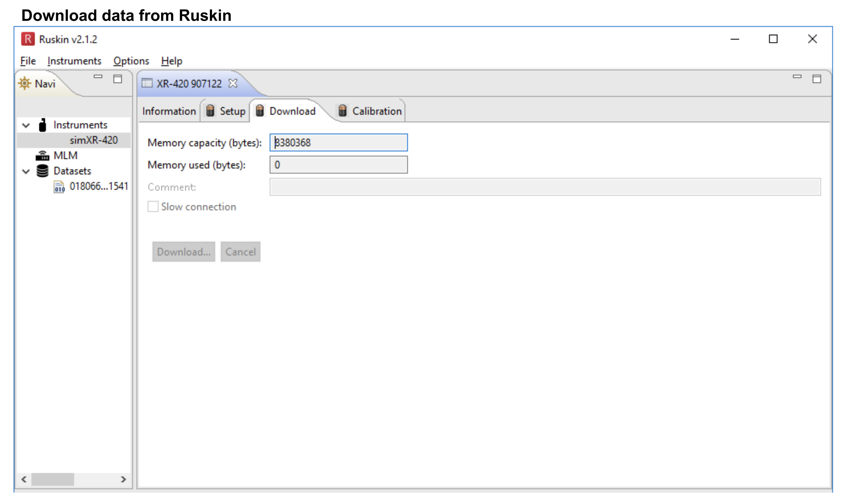Switch to the Information tab
Screen dimensions: 848x504
tap(169, 111)
